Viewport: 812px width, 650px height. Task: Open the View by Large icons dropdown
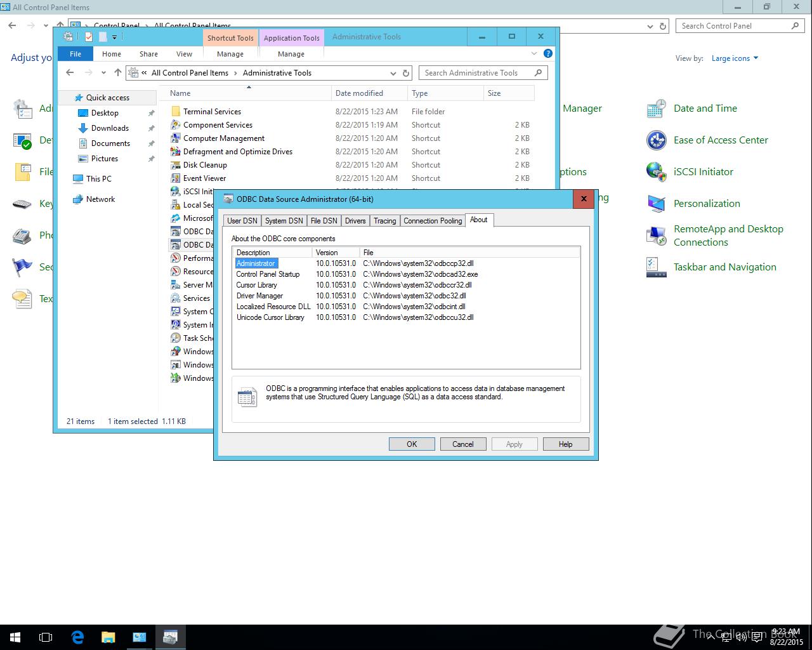point(735,58)
